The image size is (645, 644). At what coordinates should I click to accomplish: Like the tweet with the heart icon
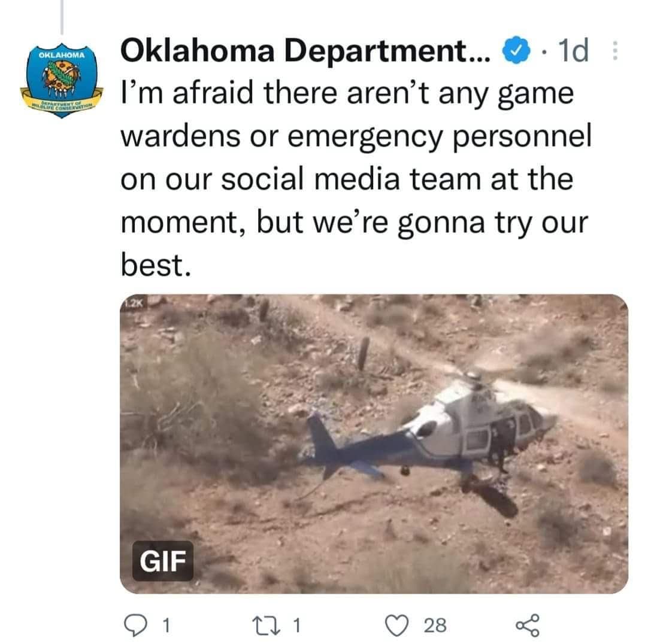(396, 625)
